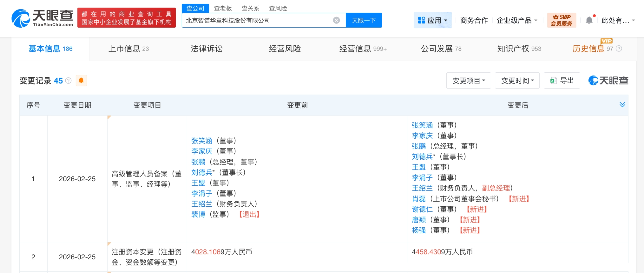644x273 pixels.
Task: Open the 变更时间 filter dropdown
Action: tap(517, 81)
